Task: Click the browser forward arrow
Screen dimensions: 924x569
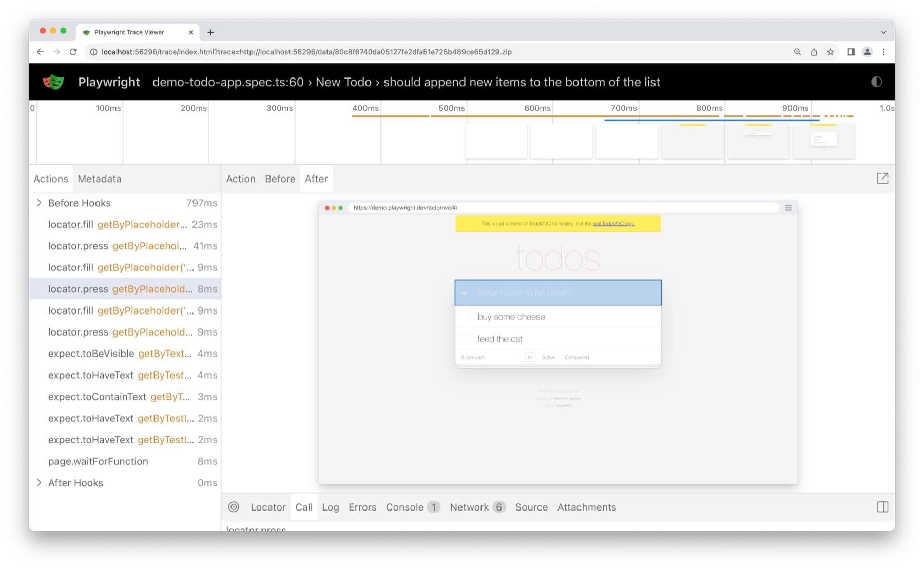Action: pyautogui.click(x=56, y=52)
